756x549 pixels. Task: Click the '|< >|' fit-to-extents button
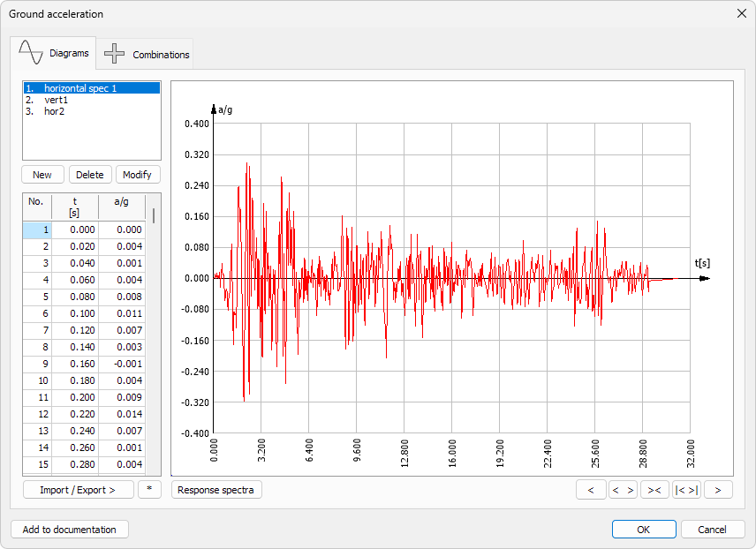686,489
